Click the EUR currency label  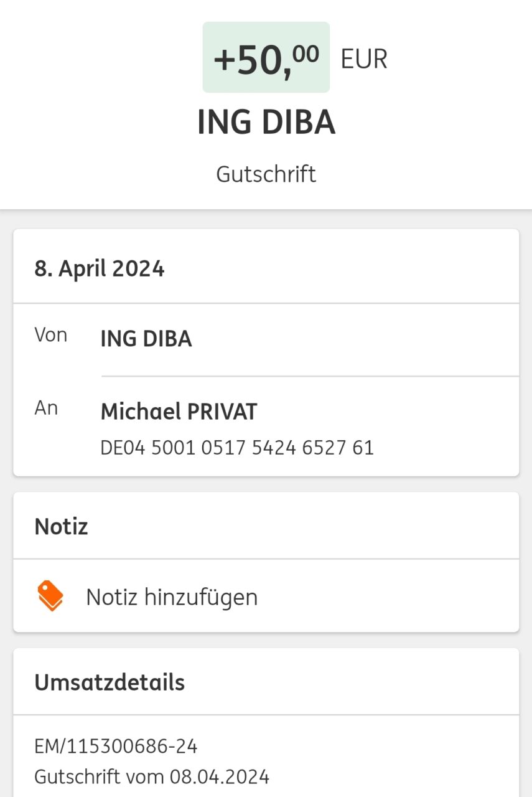pos(364,59)
